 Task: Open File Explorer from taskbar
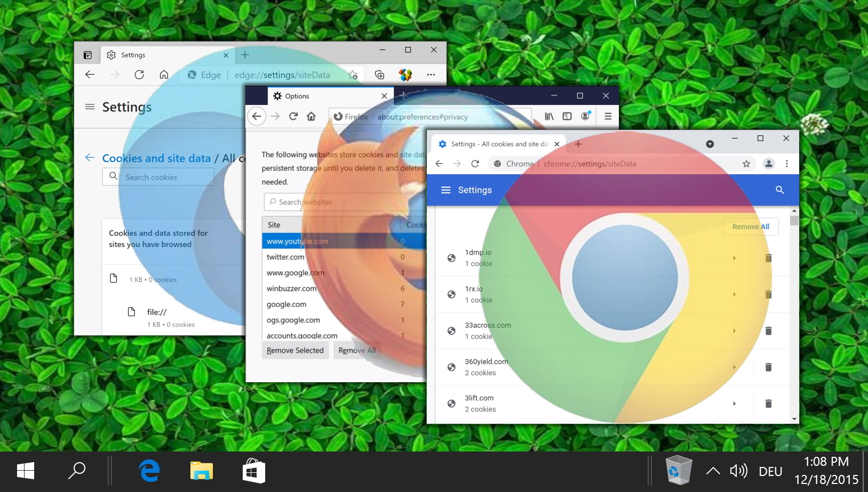click(x=202, y=471)
